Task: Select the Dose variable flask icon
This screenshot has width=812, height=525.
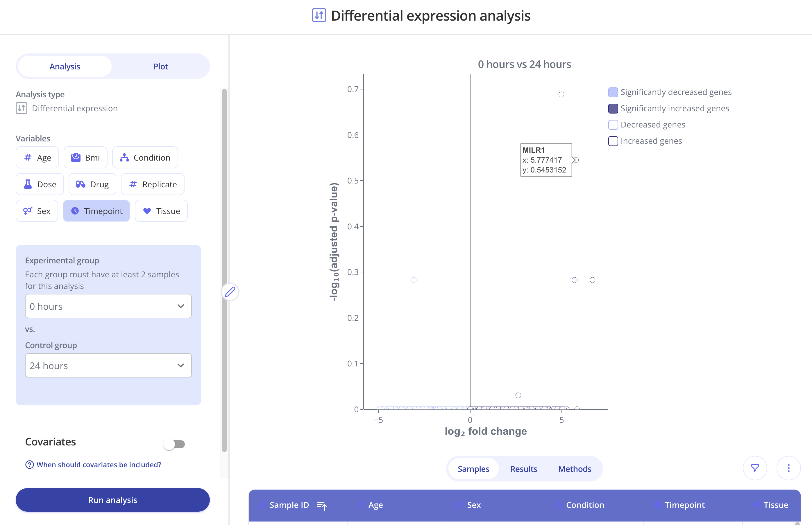Action: tap(28, 184)
